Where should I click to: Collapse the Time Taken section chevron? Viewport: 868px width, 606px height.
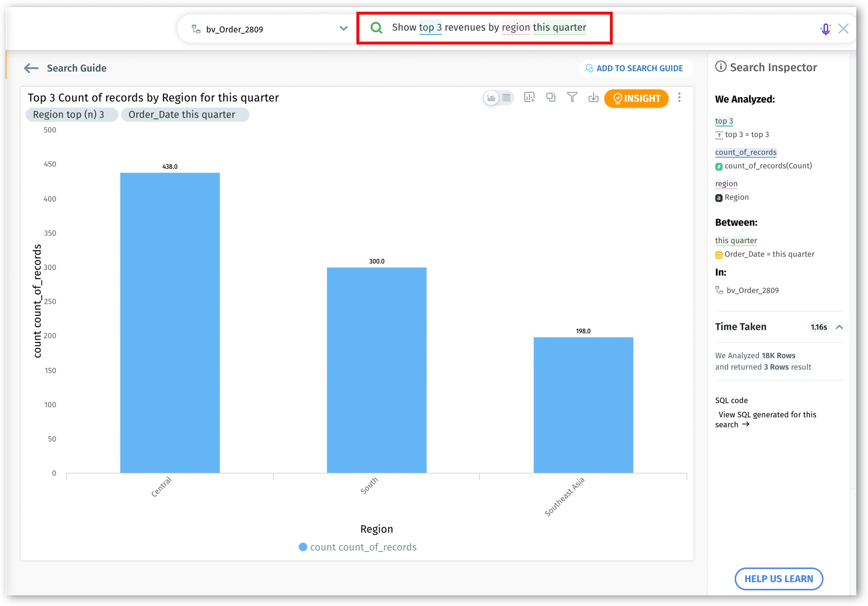839,327
